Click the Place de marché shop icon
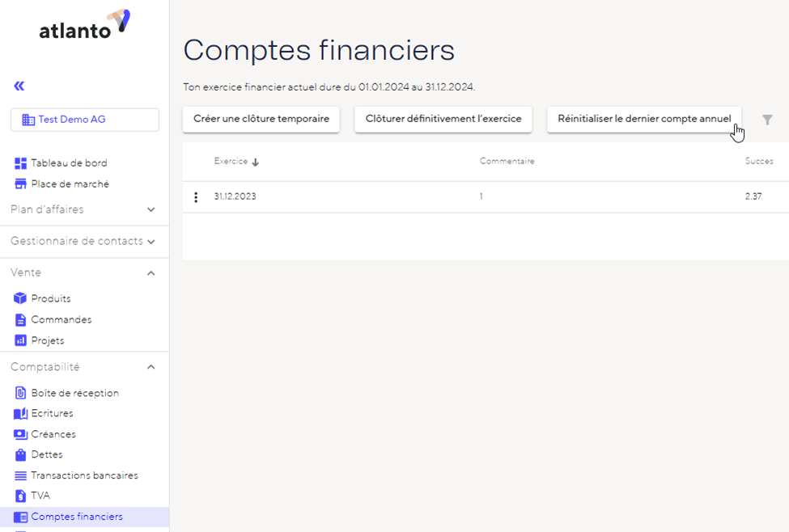 21,184
